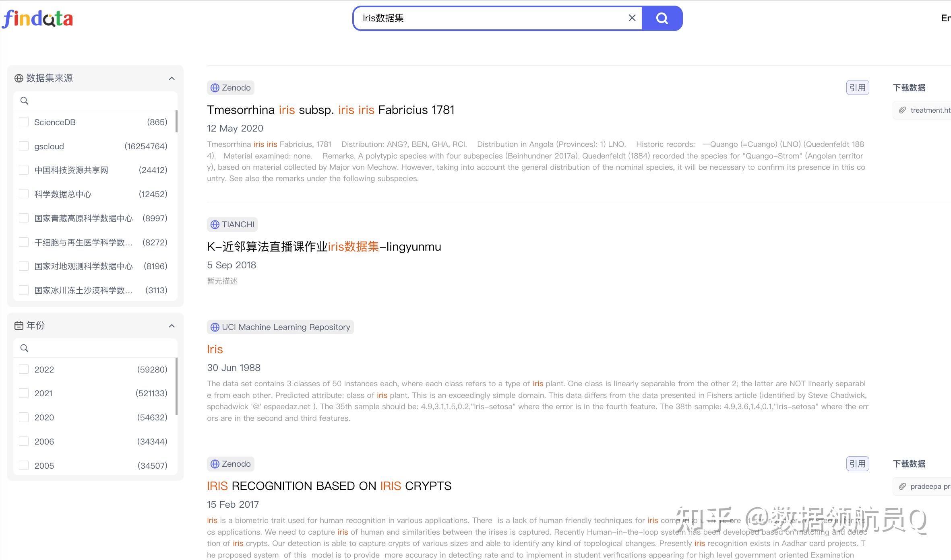This screenshot has height=560, width=951.
Task: Click the blue magnifier search button
Action: 662,18
